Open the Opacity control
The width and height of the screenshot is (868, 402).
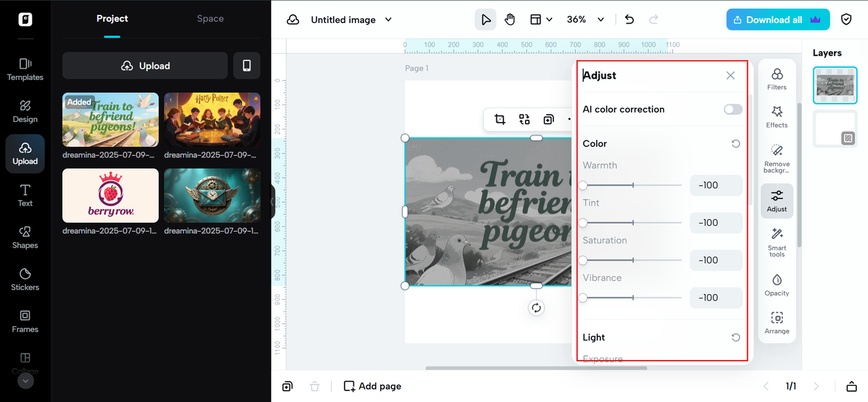(776, 284)
